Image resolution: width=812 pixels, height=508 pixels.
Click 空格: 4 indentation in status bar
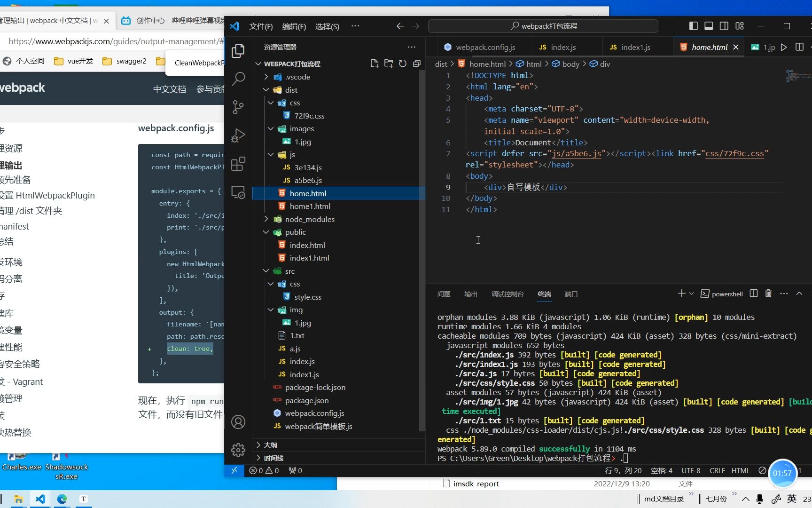pyautogui.click(x=662, y=470)
